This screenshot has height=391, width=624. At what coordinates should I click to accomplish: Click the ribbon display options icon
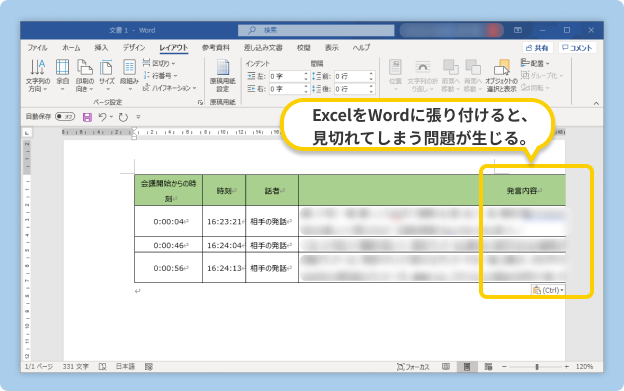tap(517, 30)
